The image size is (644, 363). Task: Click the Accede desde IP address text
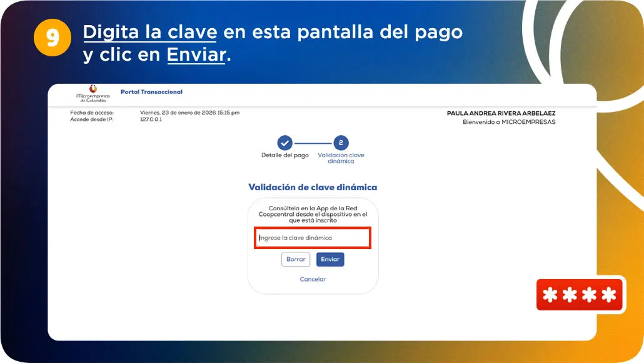point(154,119)
